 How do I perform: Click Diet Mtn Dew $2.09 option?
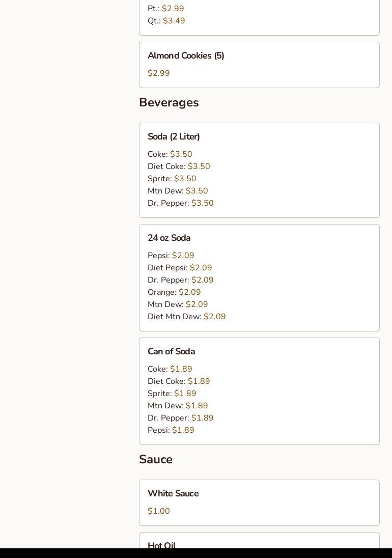(186, 317)
